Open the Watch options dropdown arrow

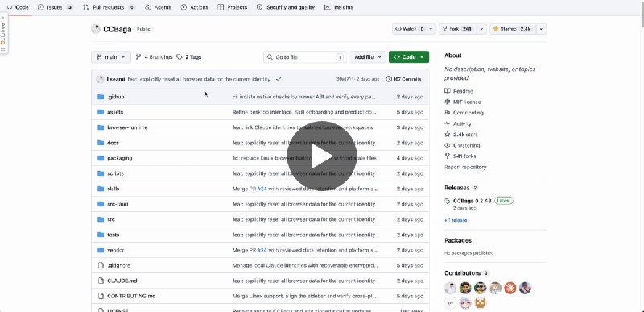(x=431, y=29)
